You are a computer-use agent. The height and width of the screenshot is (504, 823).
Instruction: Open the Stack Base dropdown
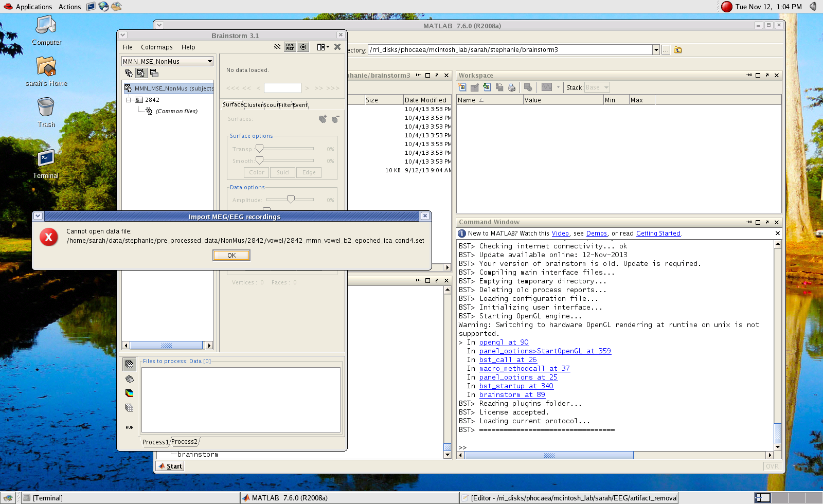point(597,87)
